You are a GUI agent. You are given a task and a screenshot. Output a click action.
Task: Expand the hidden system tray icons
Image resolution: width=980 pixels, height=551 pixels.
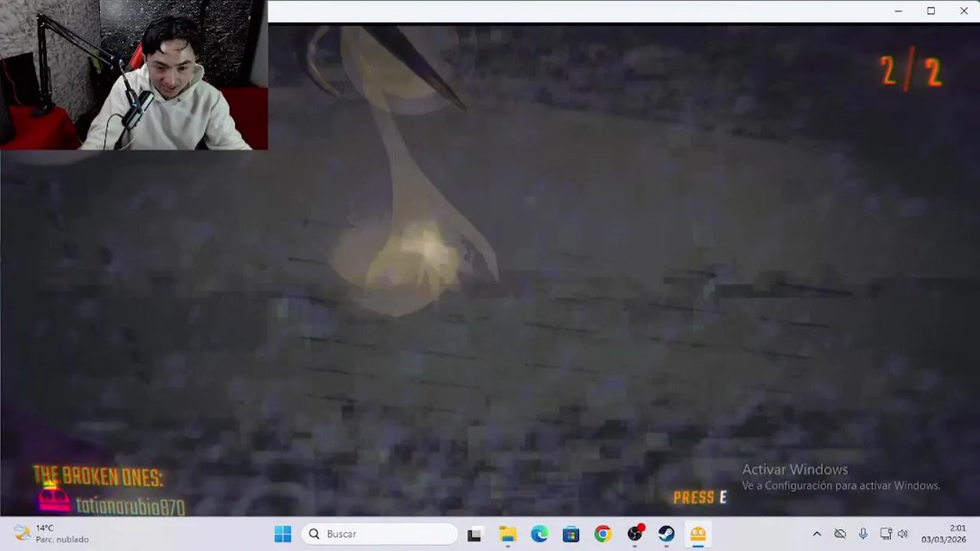[817, 534]
